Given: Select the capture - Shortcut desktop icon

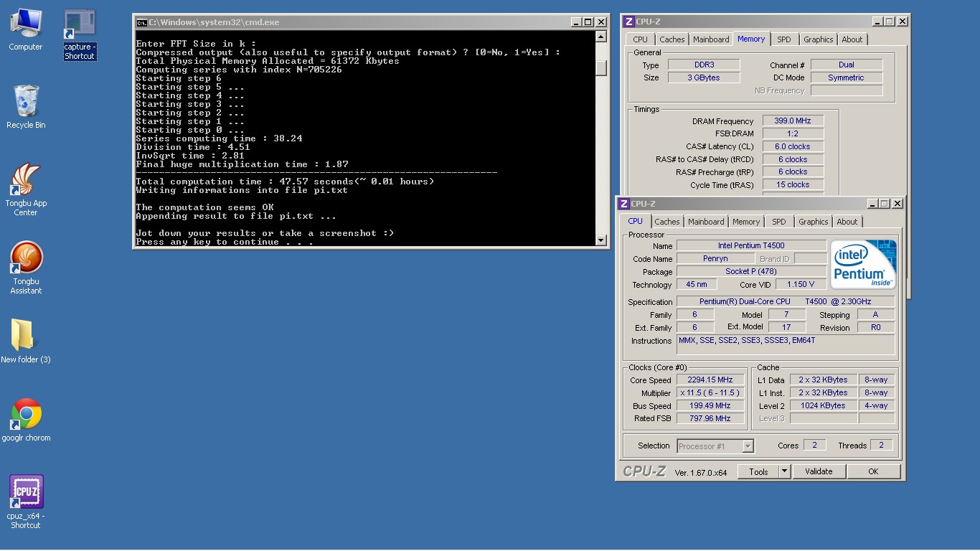Looking at the screenshot, I should [80, 35].
